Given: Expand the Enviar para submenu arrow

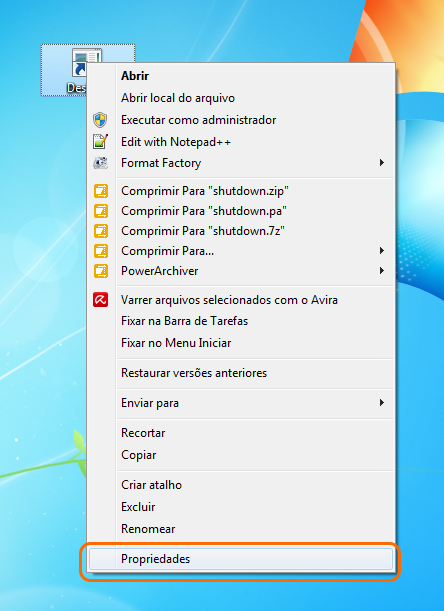Looking at the screenshot, I should point(382,403).
